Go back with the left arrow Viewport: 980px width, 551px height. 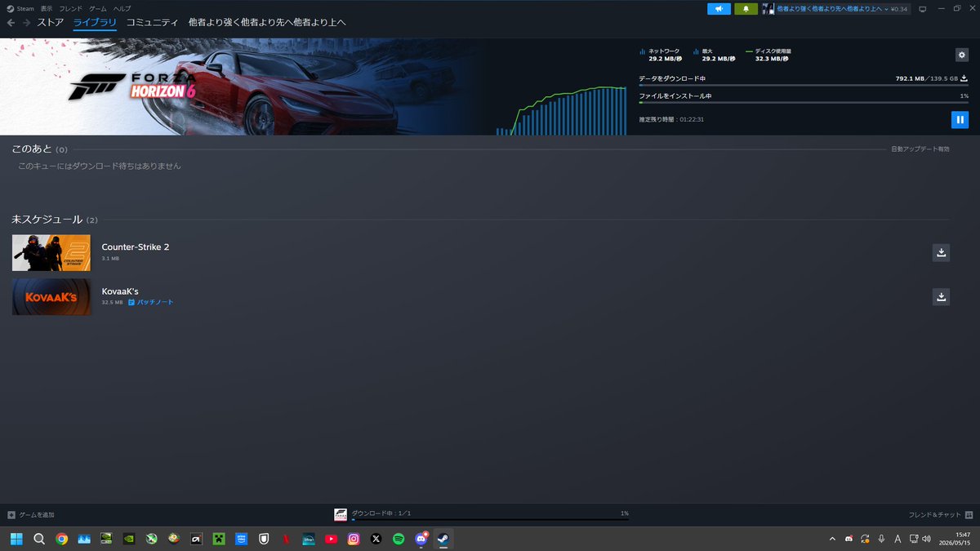tap(11, 23)
